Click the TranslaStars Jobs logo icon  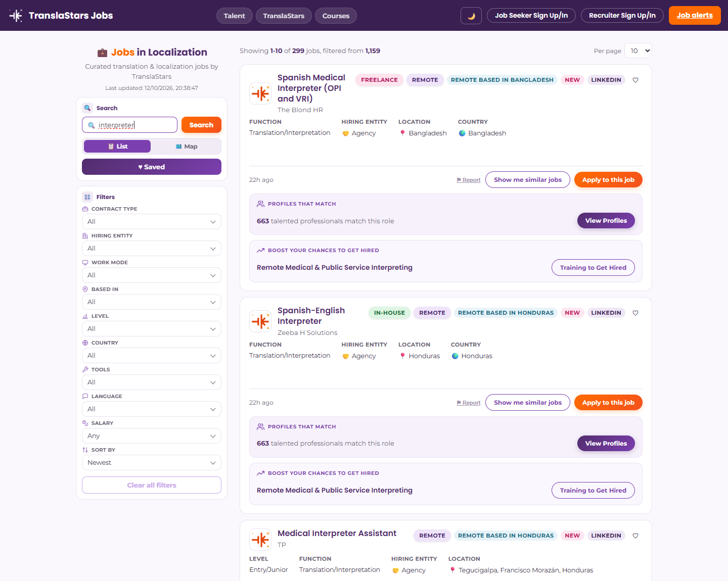[16, 16]
